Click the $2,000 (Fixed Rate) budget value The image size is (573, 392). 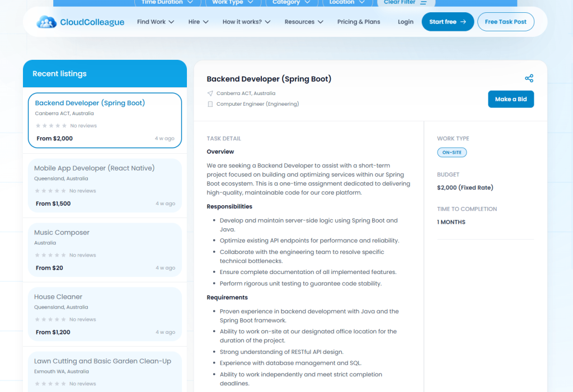pyautogui.click(x=465, y=188)
